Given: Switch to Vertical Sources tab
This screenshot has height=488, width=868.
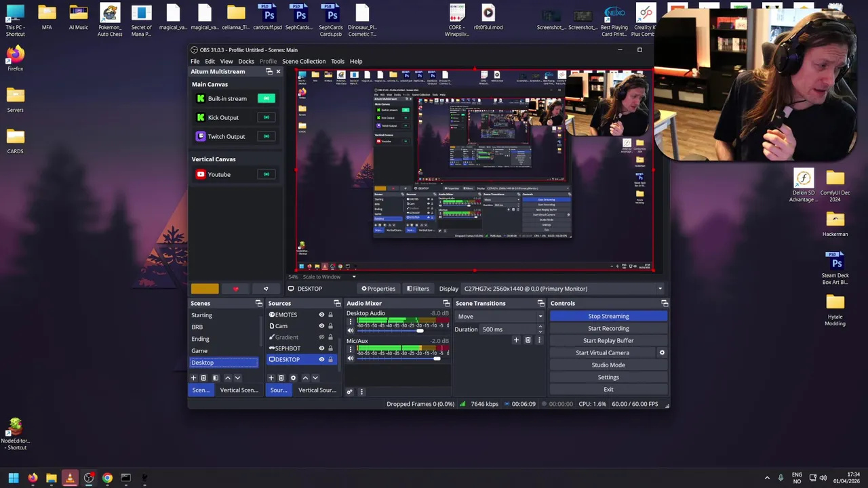Looking at the screenshot, I should point(317,390).
